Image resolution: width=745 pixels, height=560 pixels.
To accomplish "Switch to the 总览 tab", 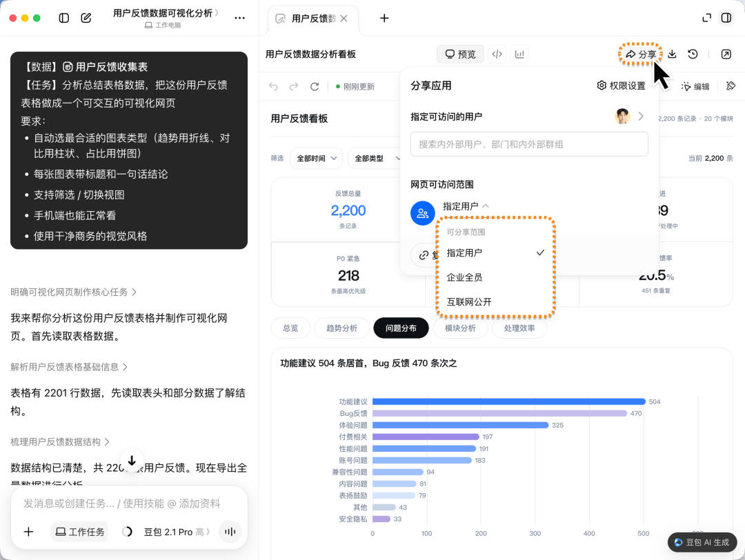I will click(x=290, y=328).
